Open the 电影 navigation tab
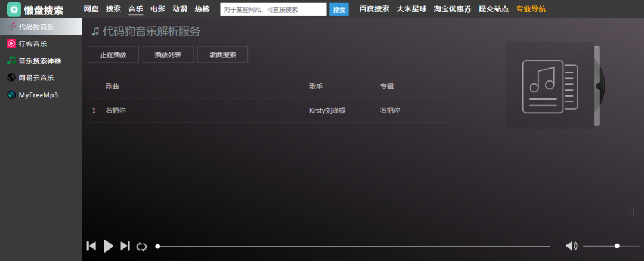This screenshot has width=644, height=261. (x=157, y=8)
